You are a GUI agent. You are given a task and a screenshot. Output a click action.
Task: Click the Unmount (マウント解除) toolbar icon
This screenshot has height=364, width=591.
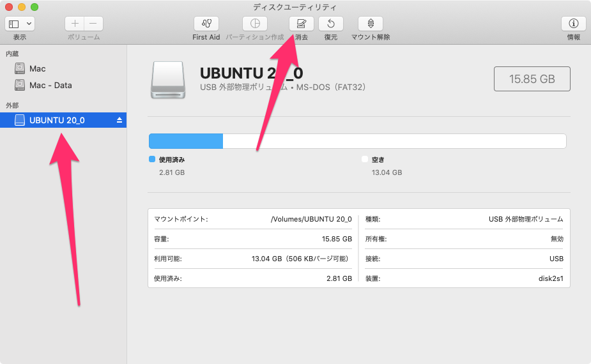coord(371,24)
